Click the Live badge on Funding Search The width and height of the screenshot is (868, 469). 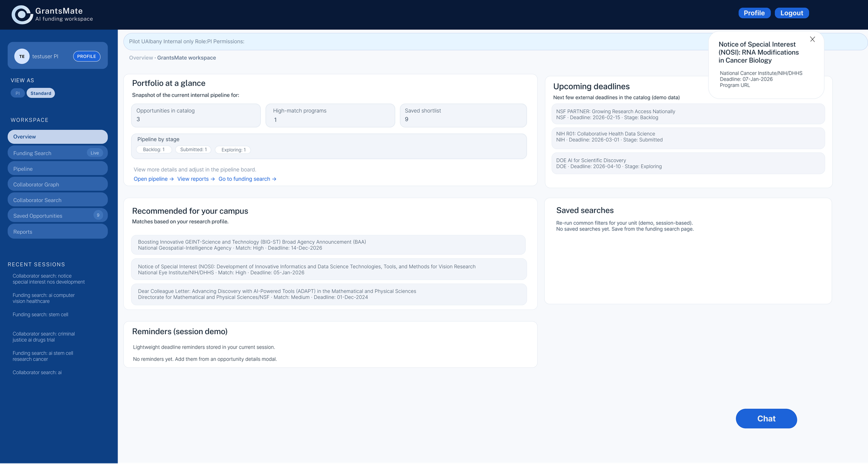tap(94, 153)
